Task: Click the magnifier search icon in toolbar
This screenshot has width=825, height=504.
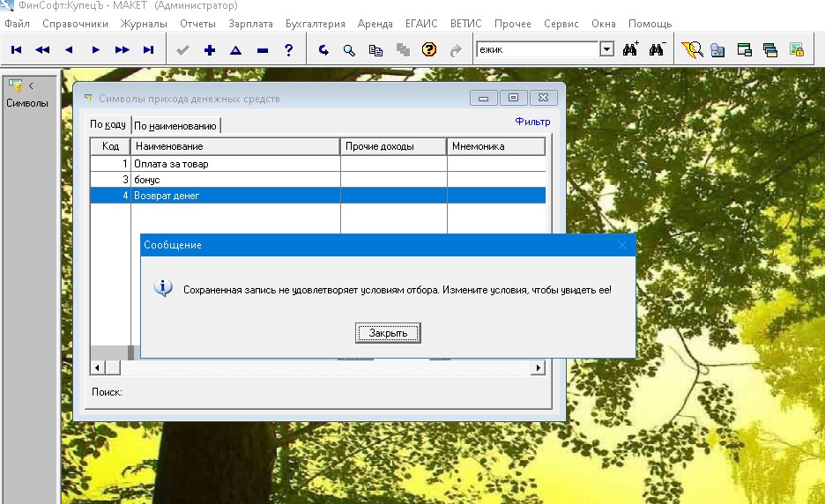Action: tap(349, 50)
